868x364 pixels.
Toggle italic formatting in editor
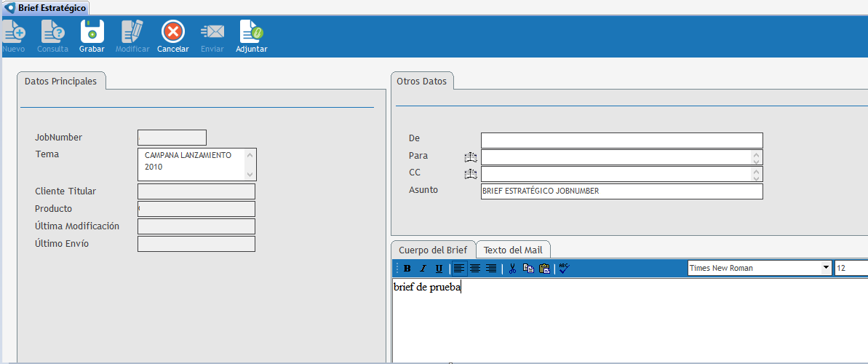(423, 269)
